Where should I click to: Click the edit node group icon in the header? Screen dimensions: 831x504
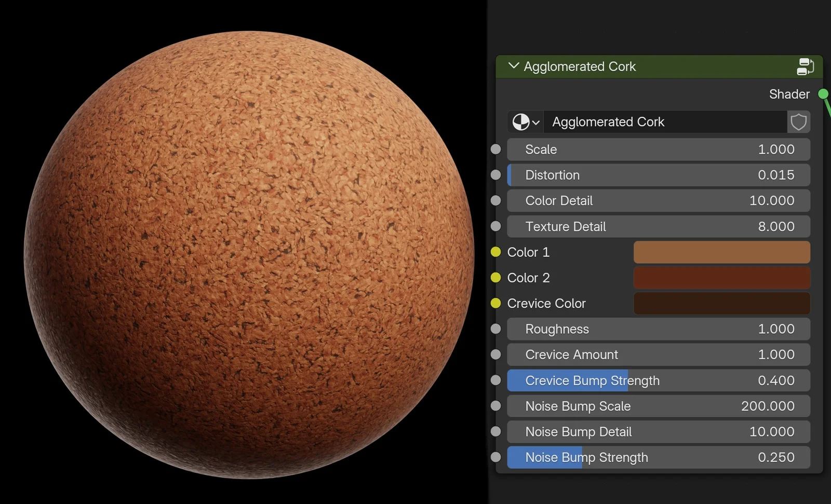pos(806,66)
